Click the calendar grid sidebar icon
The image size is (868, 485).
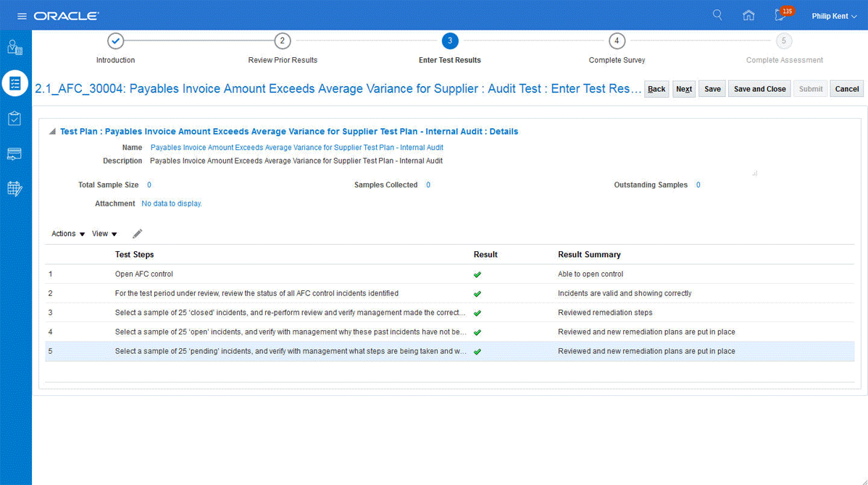coord(15,188)
